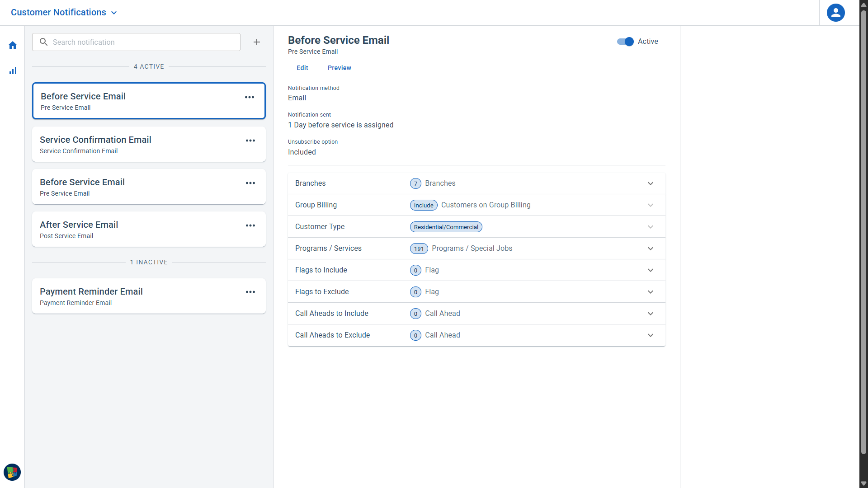The image size is (868, 488).
Task: Click the home icon in left sidebar
Action: pyautogui.click(x=13, y=45)
